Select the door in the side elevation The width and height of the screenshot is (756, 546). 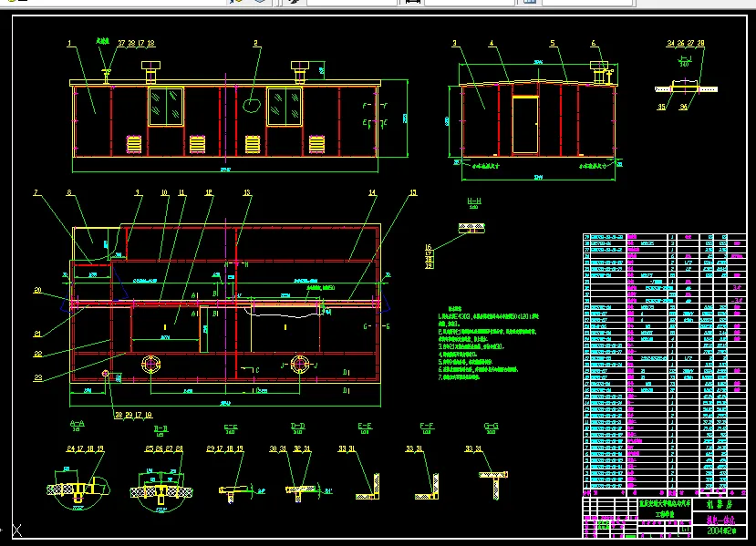(525, 125)
